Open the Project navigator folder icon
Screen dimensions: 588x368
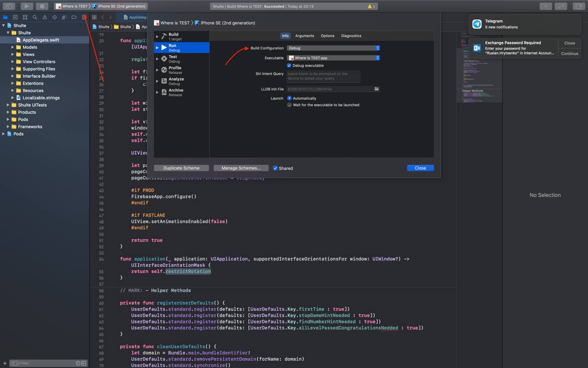coord(5,17)
